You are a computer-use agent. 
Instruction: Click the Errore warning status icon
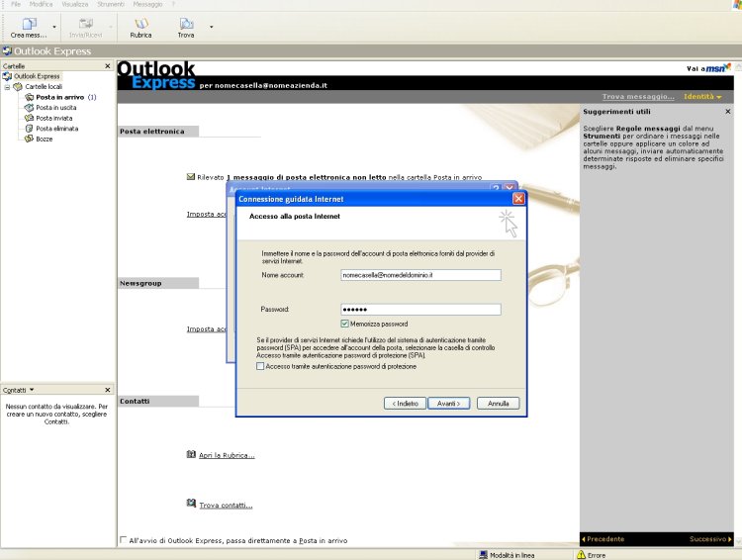(581, 555)
